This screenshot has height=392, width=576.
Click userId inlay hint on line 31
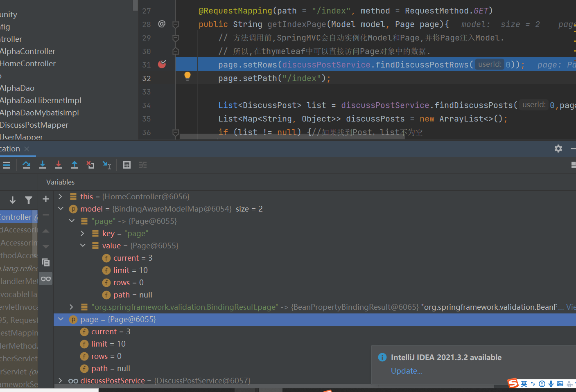tap(490, 64)
